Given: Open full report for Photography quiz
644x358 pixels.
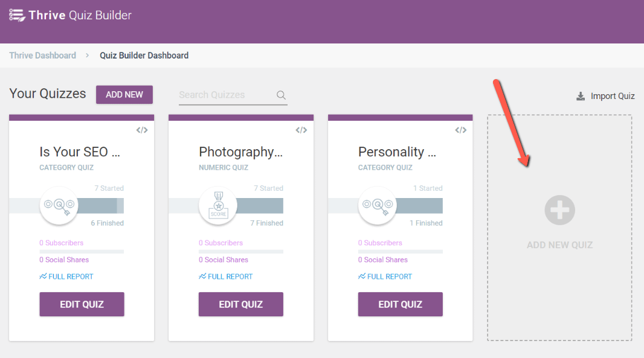Looking at the screenshot, I should [226, 276].
